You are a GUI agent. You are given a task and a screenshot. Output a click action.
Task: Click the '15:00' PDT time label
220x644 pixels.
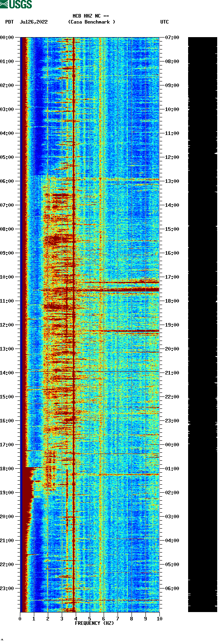(x=7, y=397)
